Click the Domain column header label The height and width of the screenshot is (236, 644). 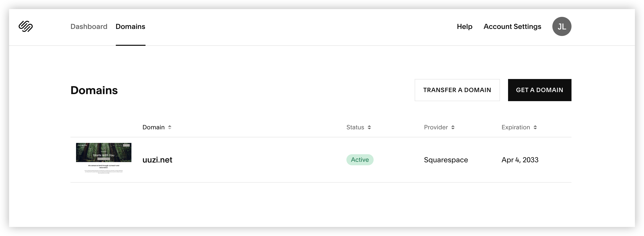pos(154,127)
